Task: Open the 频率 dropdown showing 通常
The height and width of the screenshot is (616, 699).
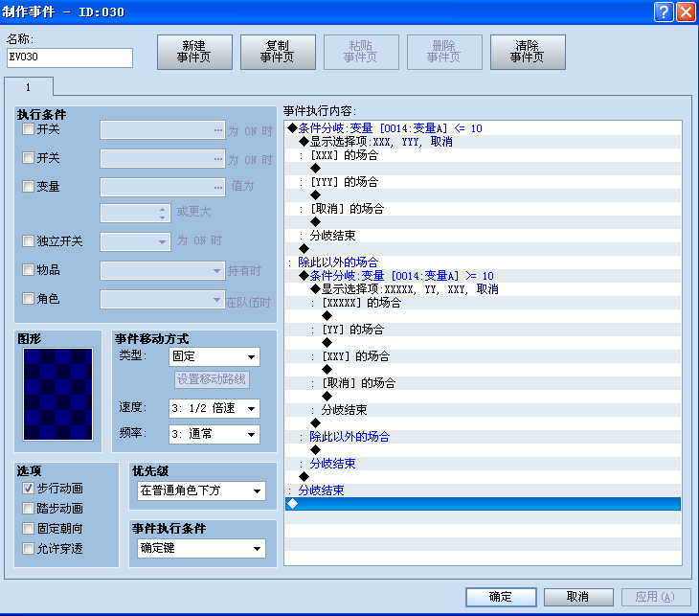Action: pos(214,434)
